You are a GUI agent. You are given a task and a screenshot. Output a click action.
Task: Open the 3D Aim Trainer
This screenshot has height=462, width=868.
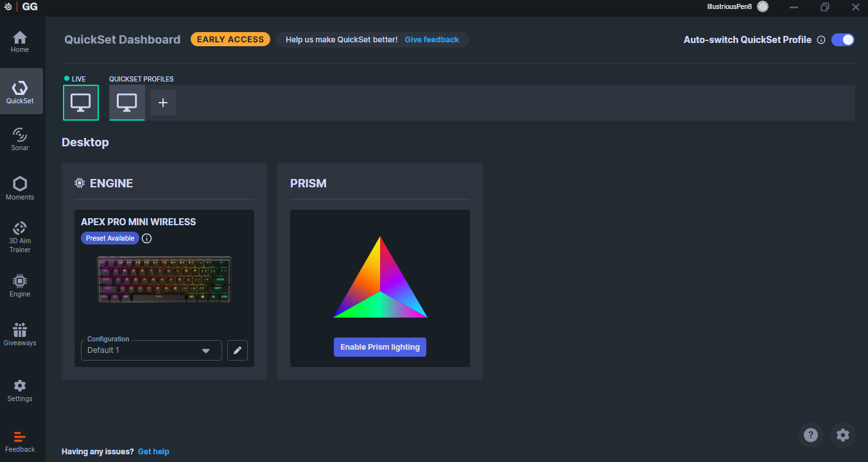(x=20, y=237)
